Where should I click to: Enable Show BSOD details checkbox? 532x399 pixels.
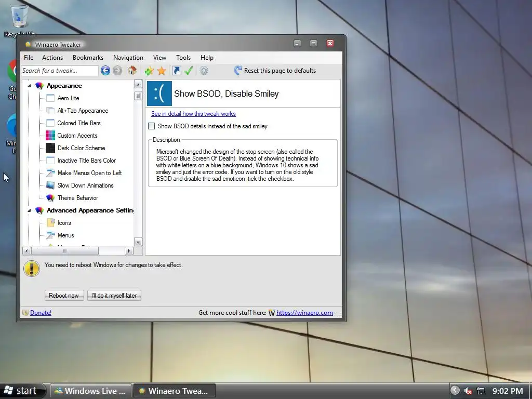151,126
